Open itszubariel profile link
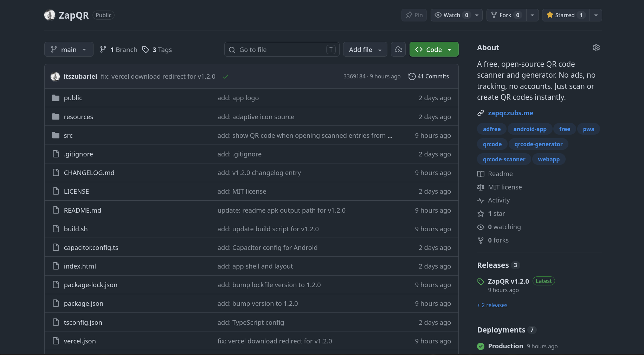This screenshot has height=355, width=644. click(x=80, y=76)
